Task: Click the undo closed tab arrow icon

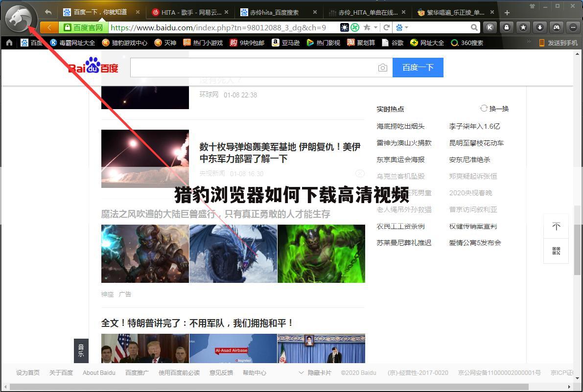Action: [x=48, y=12]
